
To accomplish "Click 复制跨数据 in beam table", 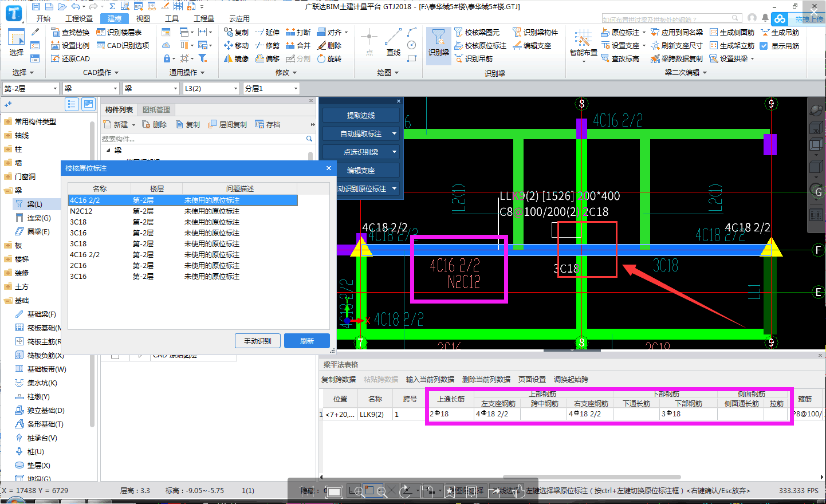I will [339, 379].
